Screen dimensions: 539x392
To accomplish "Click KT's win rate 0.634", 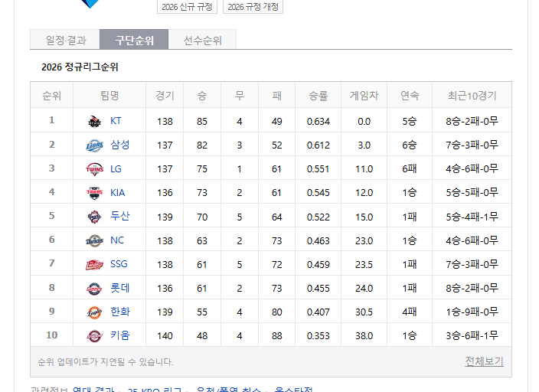I will (318, 122).
